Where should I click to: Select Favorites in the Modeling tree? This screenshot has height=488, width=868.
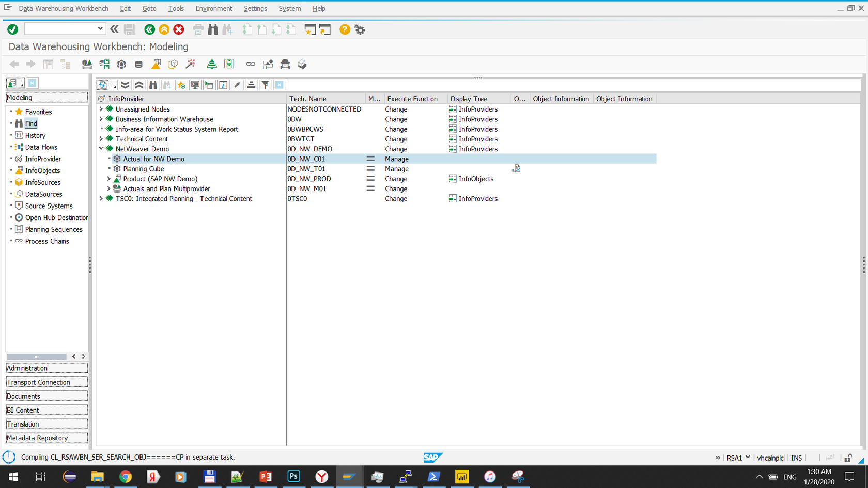(38, 112)
